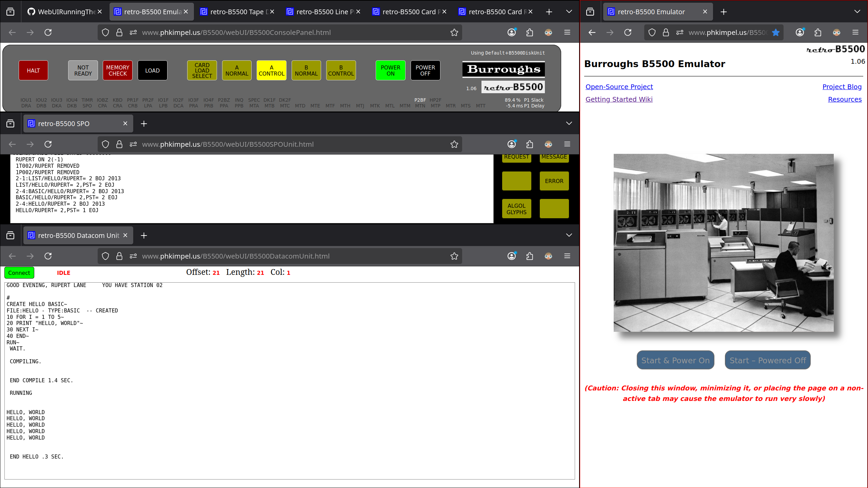Click the blue bookmark star in Emulator window
The height and width of the screenshot is (488, 868).
click(776, 32)
